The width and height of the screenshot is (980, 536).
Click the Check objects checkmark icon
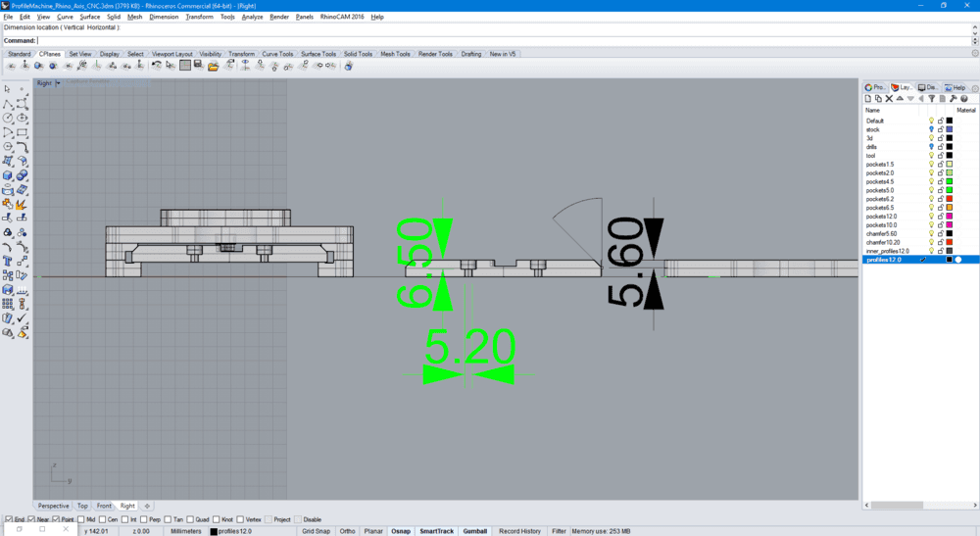pos(22,318)
